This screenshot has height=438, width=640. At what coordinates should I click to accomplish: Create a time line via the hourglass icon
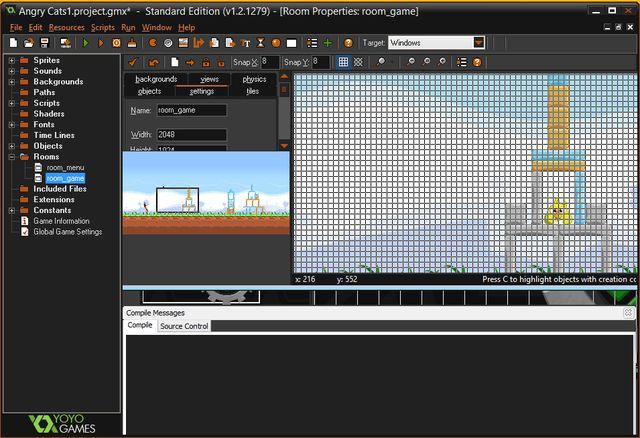tap(260, 43)
